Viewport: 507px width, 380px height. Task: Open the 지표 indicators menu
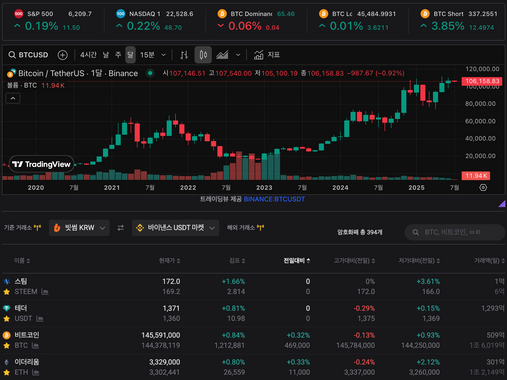pyautogui.click(x=267, y=55)
